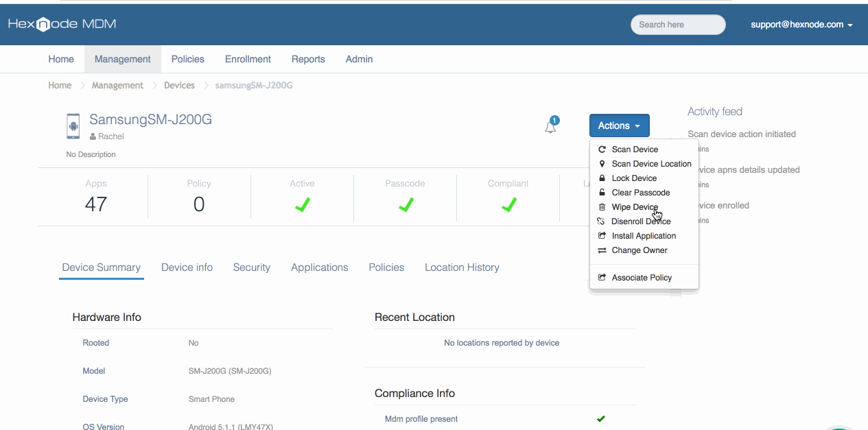Click the green checkmark under Compliant
The height and width of the screenshot is (430, 868).
point(508,204)
